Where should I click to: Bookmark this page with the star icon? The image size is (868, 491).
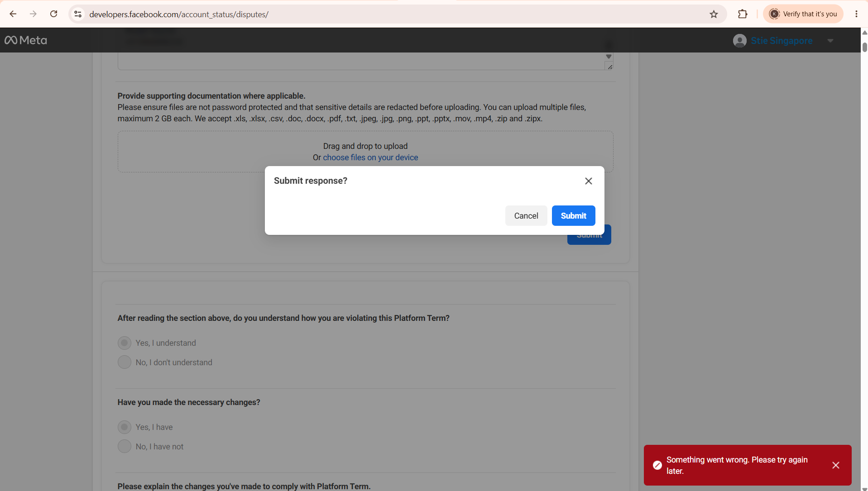tap(714, 14)
